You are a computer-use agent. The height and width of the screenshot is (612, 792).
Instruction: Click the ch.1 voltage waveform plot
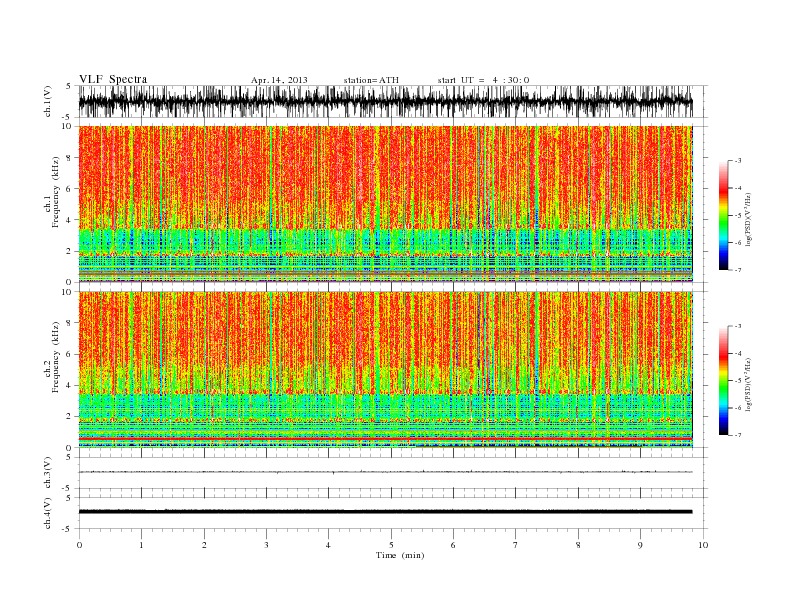385,101
